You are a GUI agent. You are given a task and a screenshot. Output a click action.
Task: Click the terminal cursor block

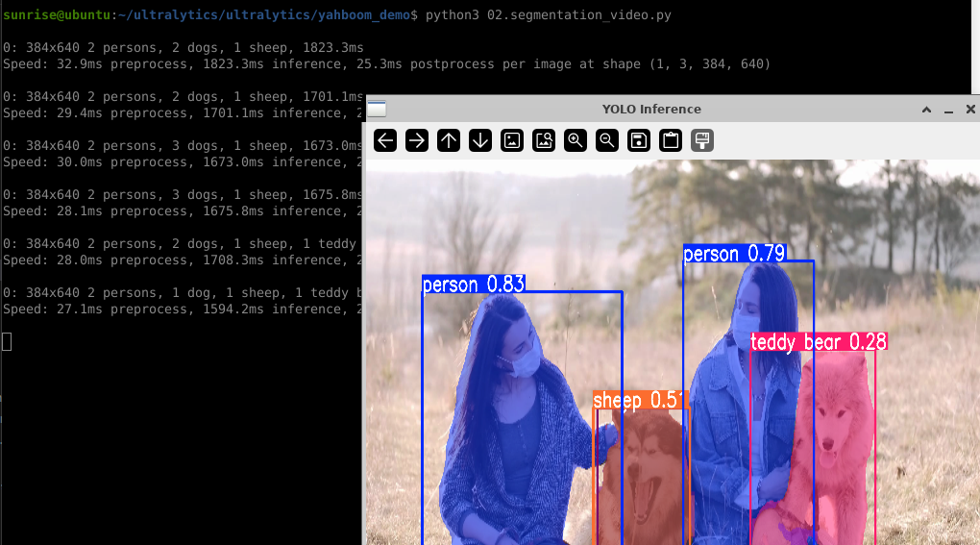coord(7,342)
